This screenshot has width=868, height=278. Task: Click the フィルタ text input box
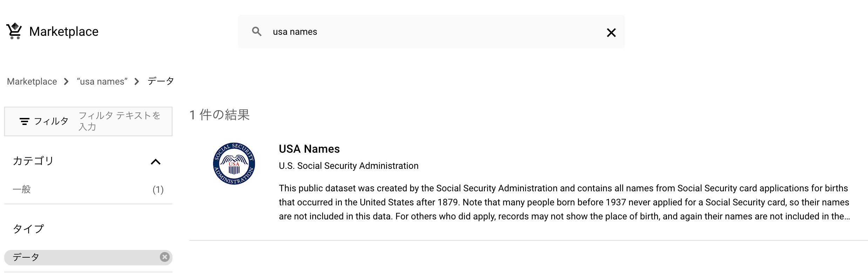(x=119, y=121)
